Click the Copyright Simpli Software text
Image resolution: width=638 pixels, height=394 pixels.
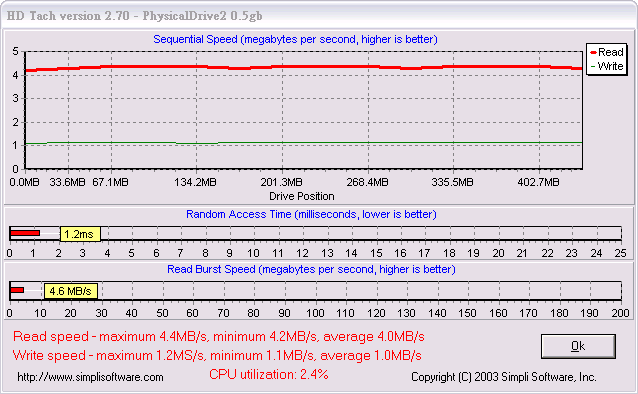point(504,377)
